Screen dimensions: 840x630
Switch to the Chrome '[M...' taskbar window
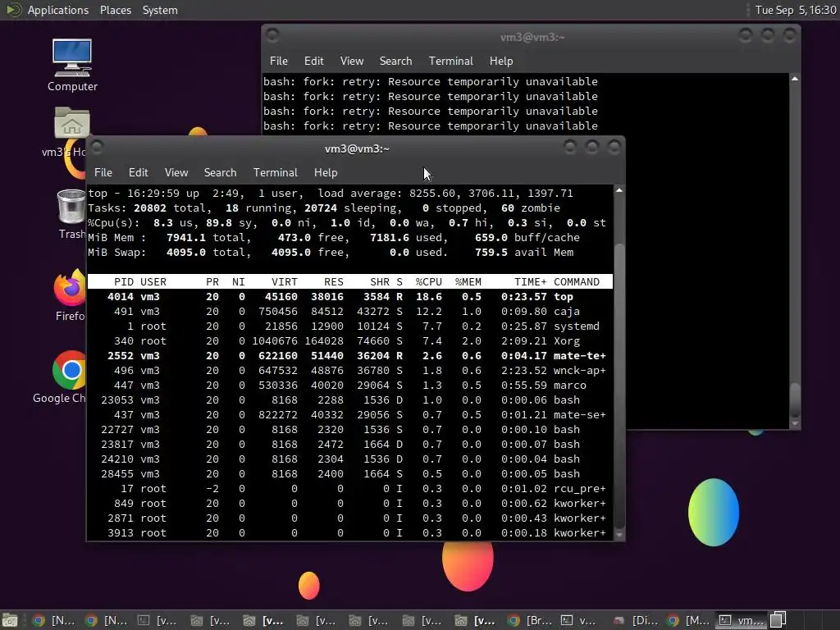pyautogui.click(x=688, y=620)
